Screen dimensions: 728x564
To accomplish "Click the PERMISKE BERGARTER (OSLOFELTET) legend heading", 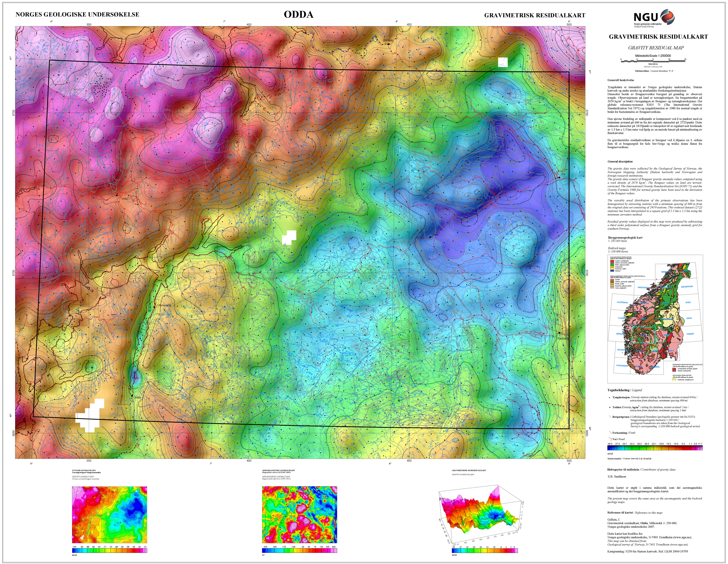I will click(688, 365).
